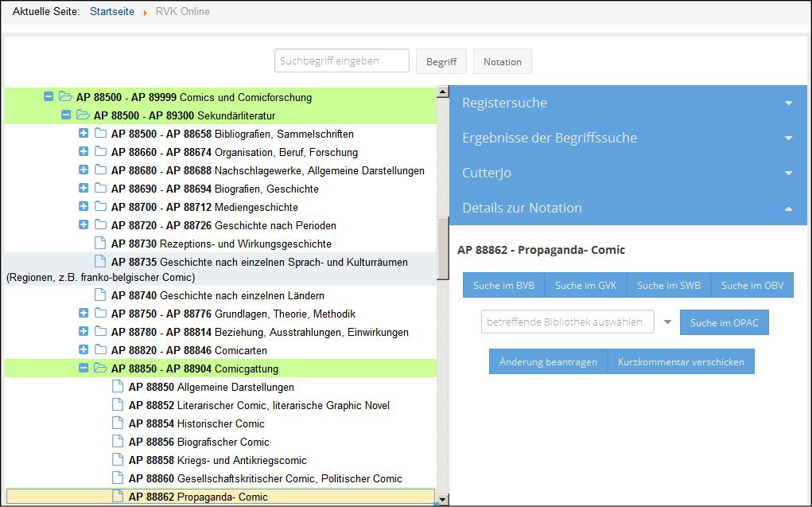Click folder icon of Geschichte nach Perioden

[x=100, y=224]
